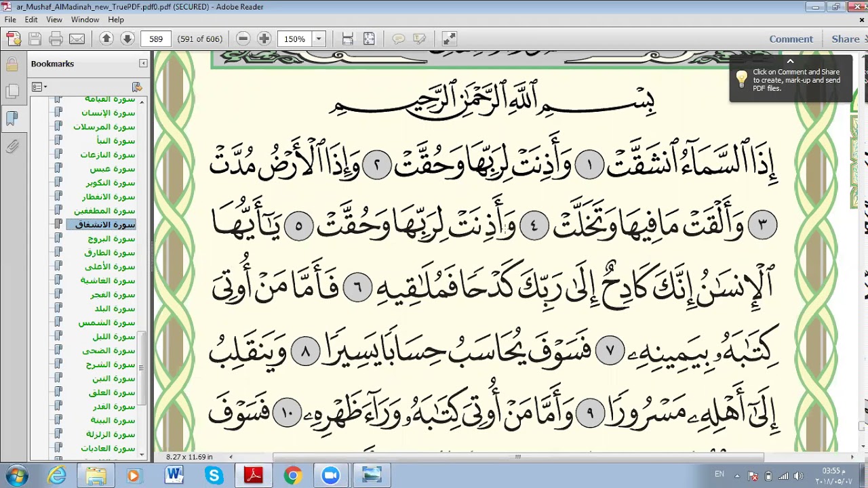Toggle fit-one-full-page view icon
The height and width of the screenshot is (488, 868).
point(369,39)
